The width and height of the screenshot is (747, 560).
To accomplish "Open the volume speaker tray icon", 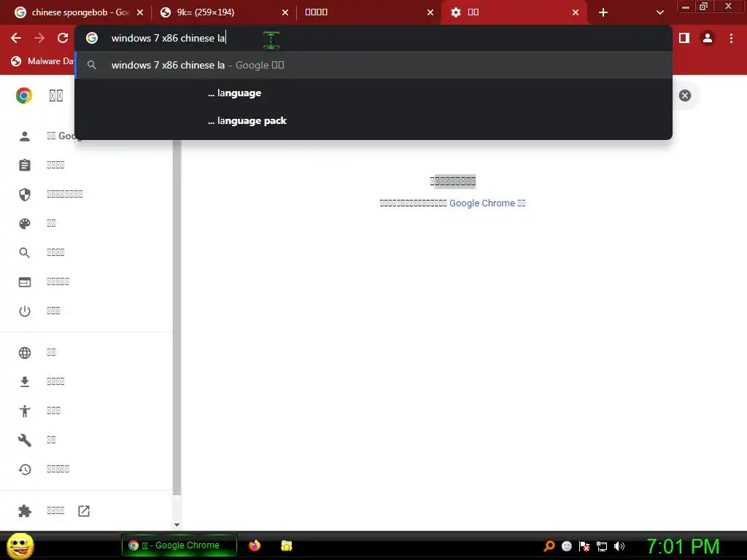I will point(619,546).
